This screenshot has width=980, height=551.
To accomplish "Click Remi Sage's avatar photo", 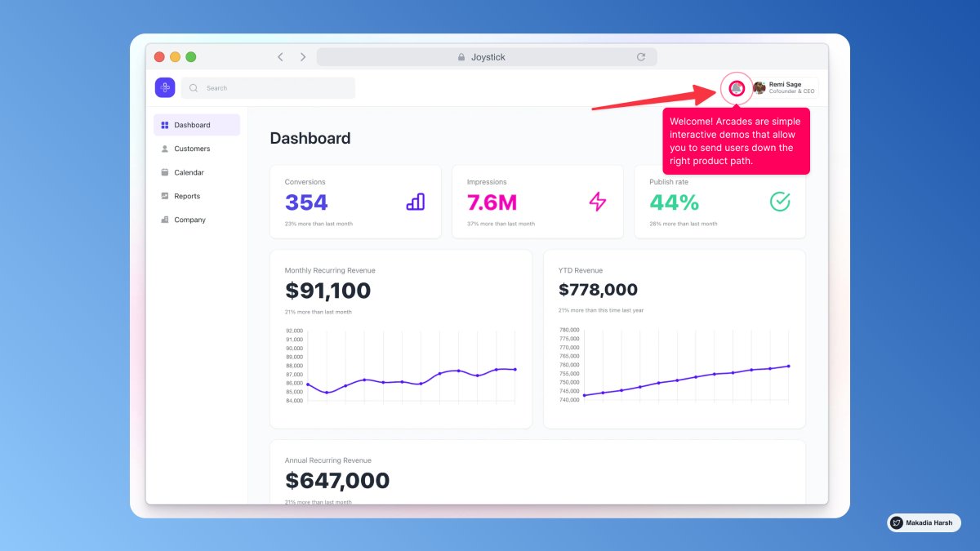I will (759, 88).
